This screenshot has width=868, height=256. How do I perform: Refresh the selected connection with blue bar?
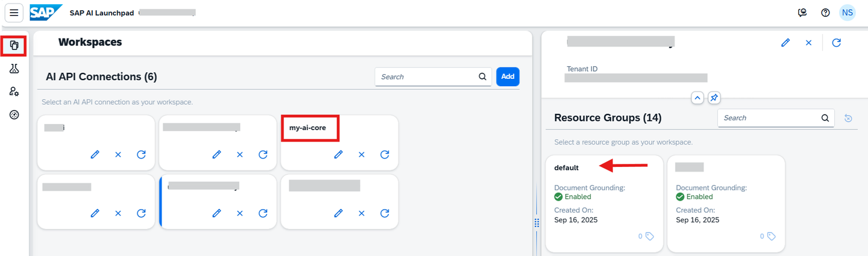(x=263, y=213)
